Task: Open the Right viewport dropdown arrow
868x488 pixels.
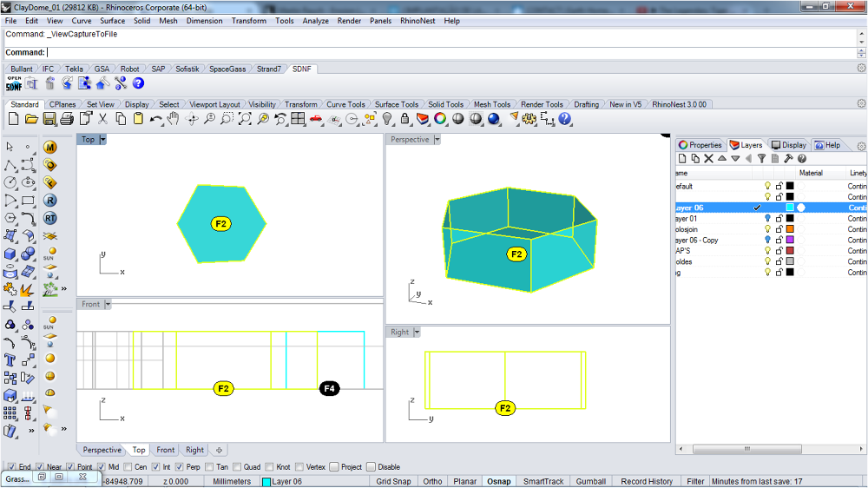Action: (x=418, y=333)
